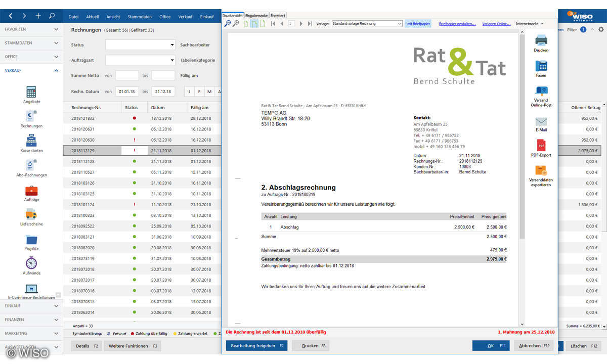
Task: Open the Auftragsart dropdown filter
Action: (140, 60)
